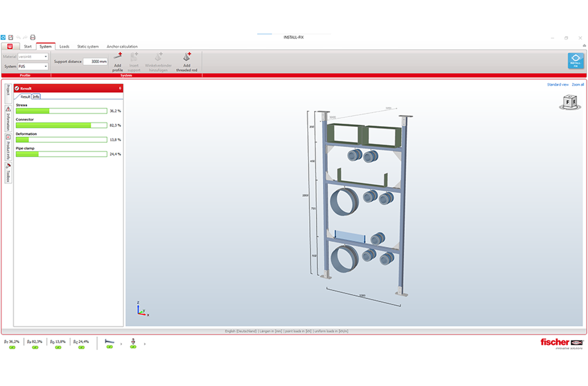Screen dimensions: 588x386
Task: Expand arrow next to profile status icon
Action: (121, 344)
